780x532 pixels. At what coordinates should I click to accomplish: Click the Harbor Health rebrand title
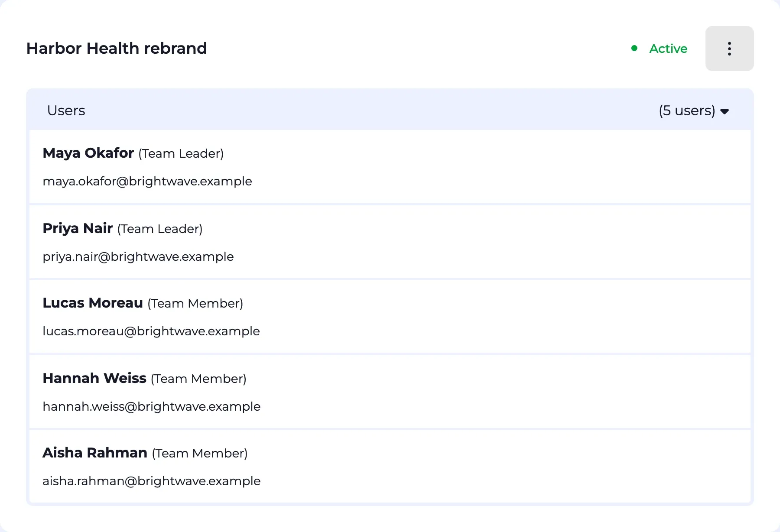pyautogui.click(x=117, y=48)
